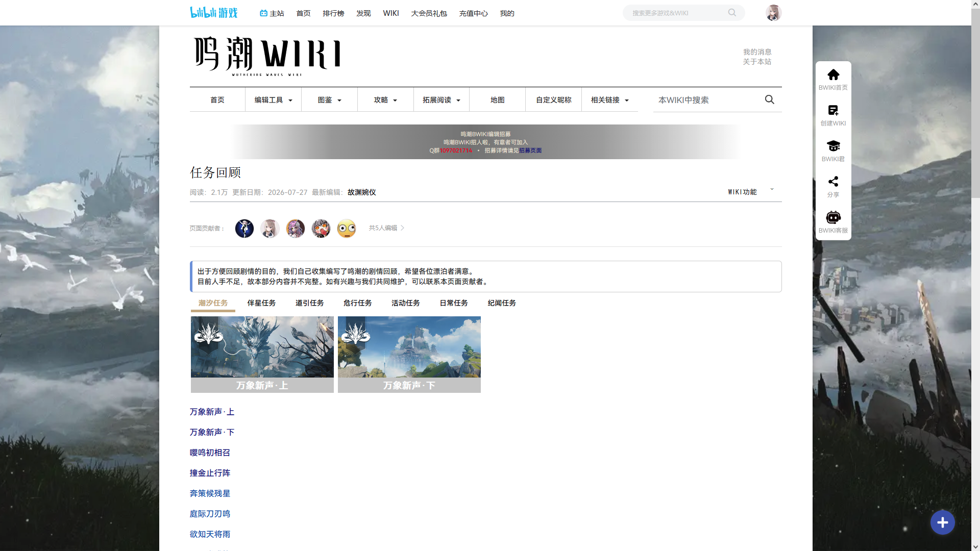Screen dimensions: 980x551
Task: Switch to the 日常任务 tab
Action: point(454,303)
